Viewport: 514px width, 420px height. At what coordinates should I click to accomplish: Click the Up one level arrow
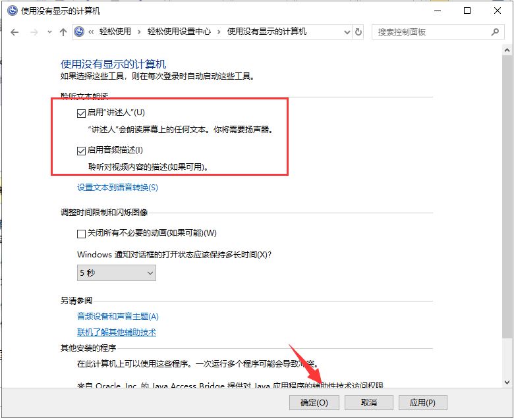(63, 32)
